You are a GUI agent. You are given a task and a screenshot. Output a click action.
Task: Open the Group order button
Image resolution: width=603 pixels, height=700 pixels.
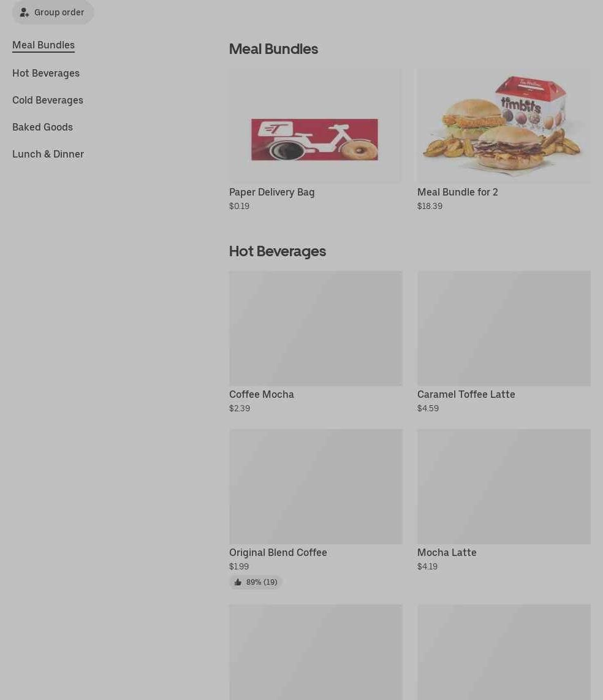click(x=53, y=12)
